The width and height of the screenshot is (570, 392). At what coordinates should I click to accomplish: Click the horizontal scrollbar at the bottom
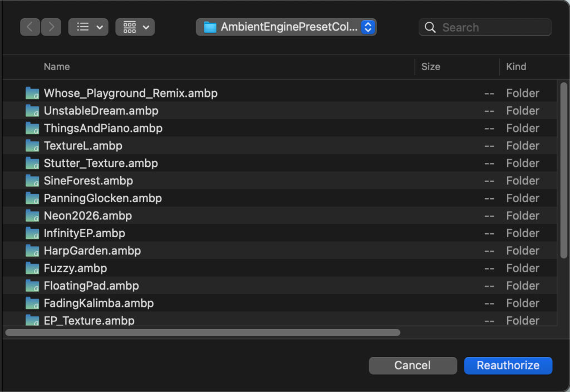click(x=203, y=332)
